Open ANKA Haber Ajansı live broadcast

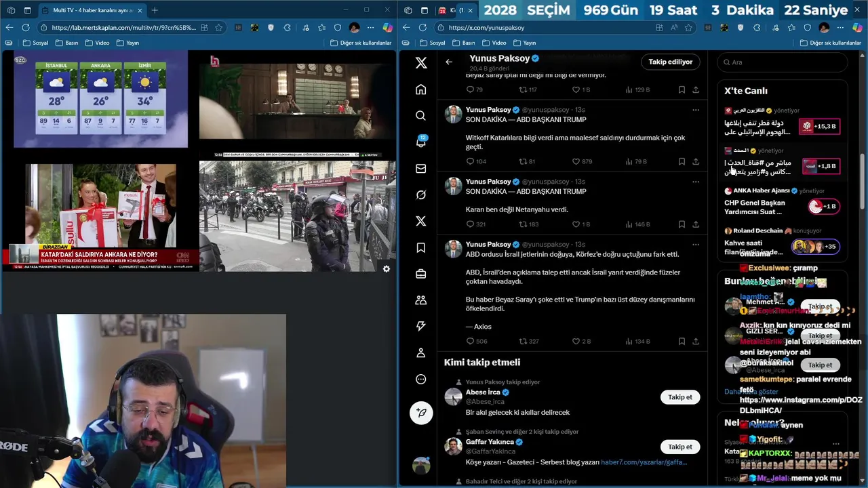point(782,202)
